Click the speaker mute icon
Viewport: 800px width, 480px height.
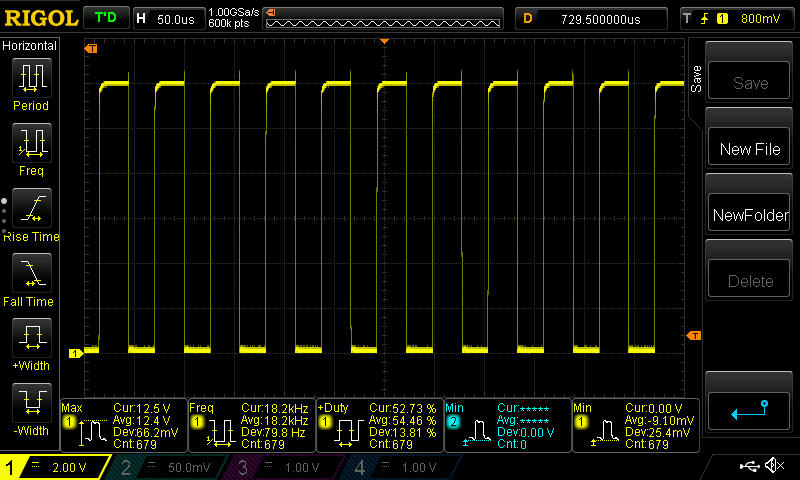pos(773,466)
